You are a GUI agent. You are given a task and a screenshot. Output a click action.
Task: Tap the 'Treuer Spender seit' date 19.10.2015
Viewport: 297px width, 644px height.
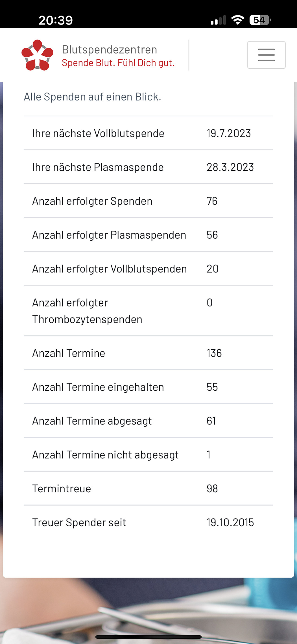tap(230, 523)
